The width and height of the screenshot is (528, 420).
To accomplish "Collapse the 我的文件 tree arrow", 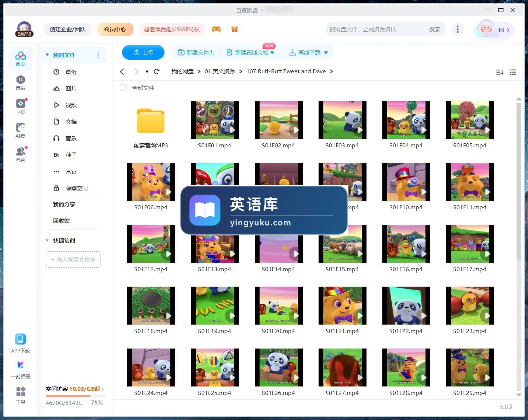I will (x=47, y=55).
